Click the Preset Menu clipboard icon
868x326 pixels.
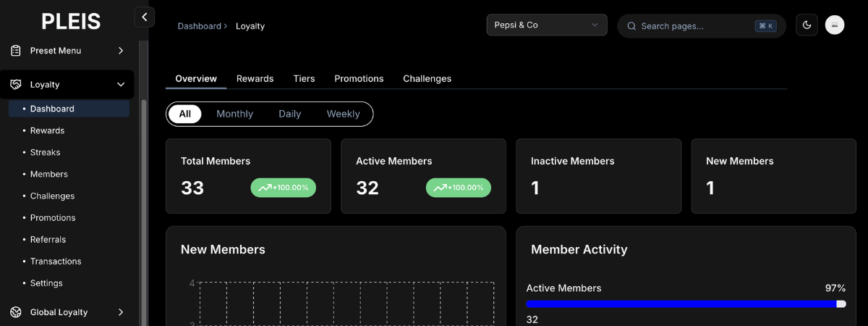tap(16, 51)
